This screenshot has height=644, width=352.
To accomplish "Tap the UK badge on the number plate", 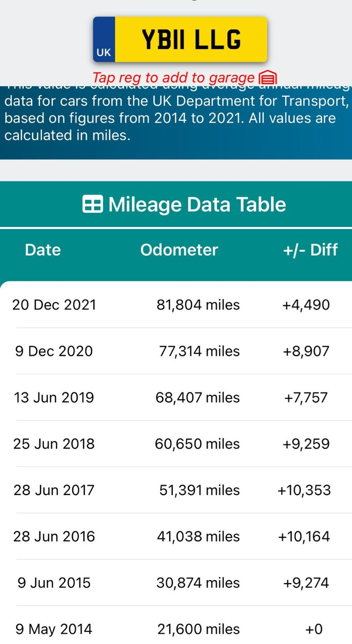I will coord(104,52).
